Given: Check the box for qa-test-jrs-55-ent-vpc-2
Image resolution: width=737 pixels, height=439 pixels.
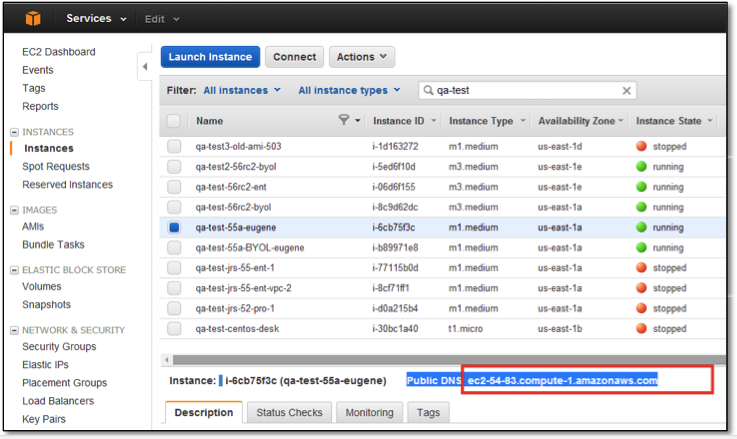Looking at the screenshot, I should pyautogui.click(x=174, y=288).
